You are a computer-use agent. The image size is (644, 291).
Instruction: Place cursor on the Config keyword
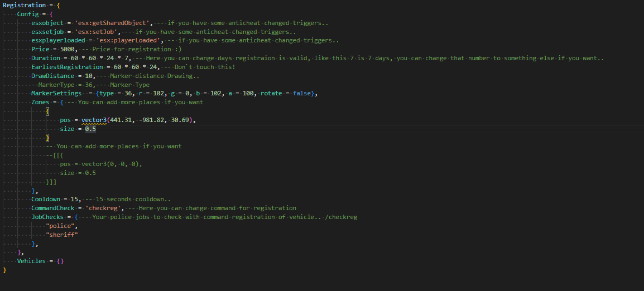click(28, 14)
